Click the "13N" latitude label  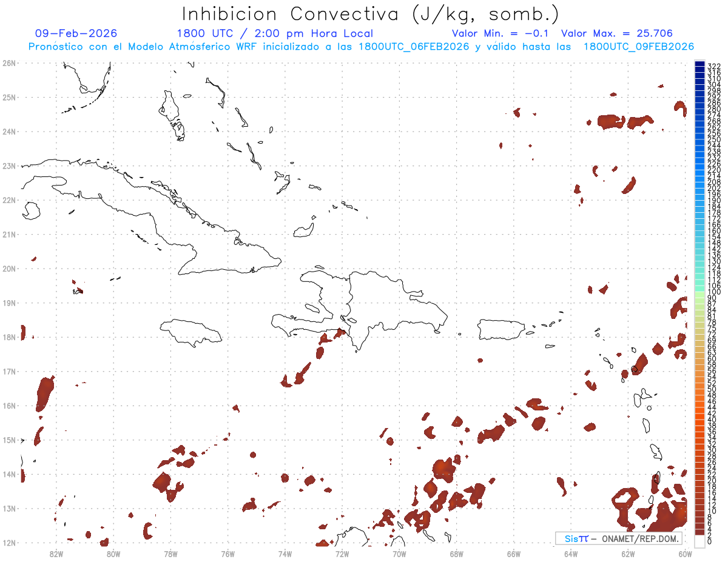coord(9,508)
